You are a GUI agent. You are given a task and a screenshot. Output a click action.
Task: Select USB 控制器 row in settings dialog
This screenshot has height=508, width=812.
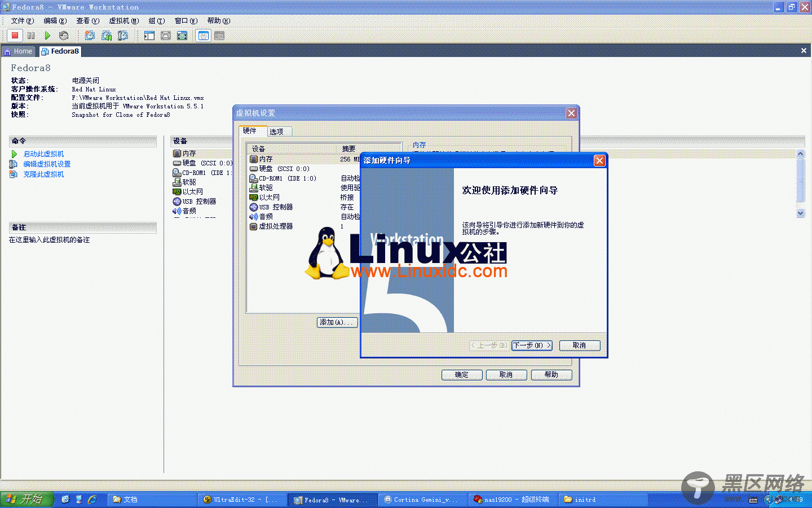tap(304, 207)
